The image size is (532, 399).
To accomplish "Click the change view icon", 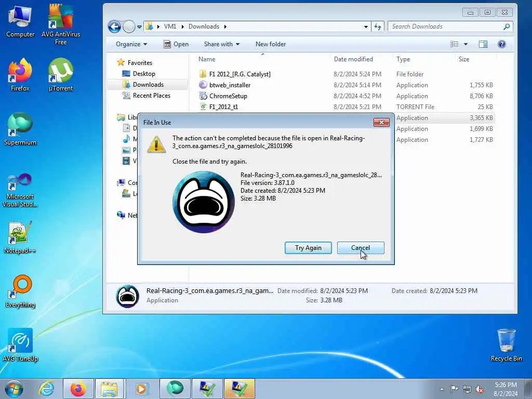I will [454, 44].
